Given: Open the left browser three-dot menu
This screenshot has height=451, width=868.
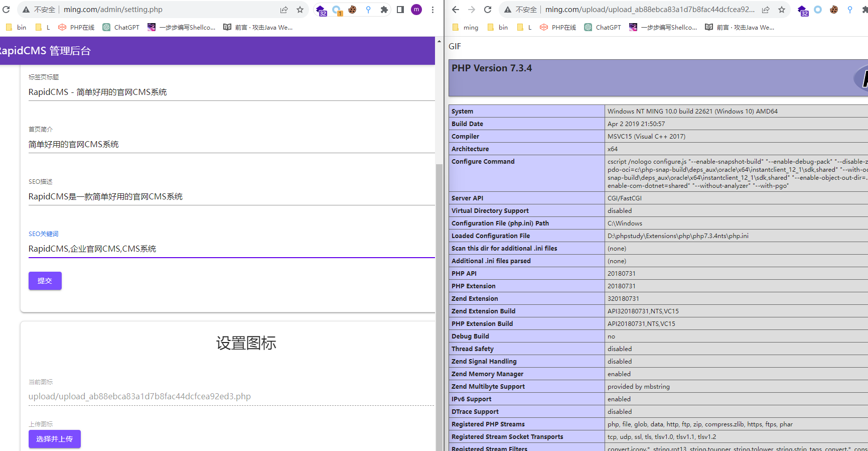Looking at the screenshot, I should point(432,10).
